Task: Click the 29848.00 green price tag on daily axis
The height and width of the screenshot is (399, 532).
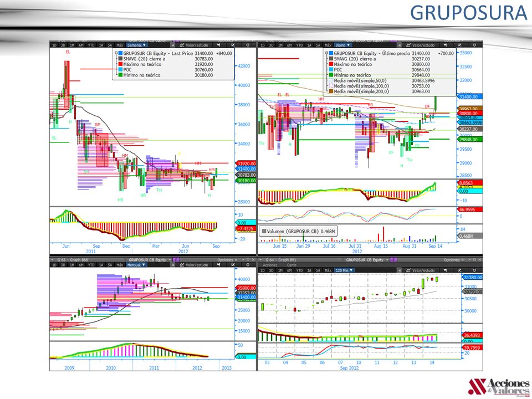Action: (469, 140)
